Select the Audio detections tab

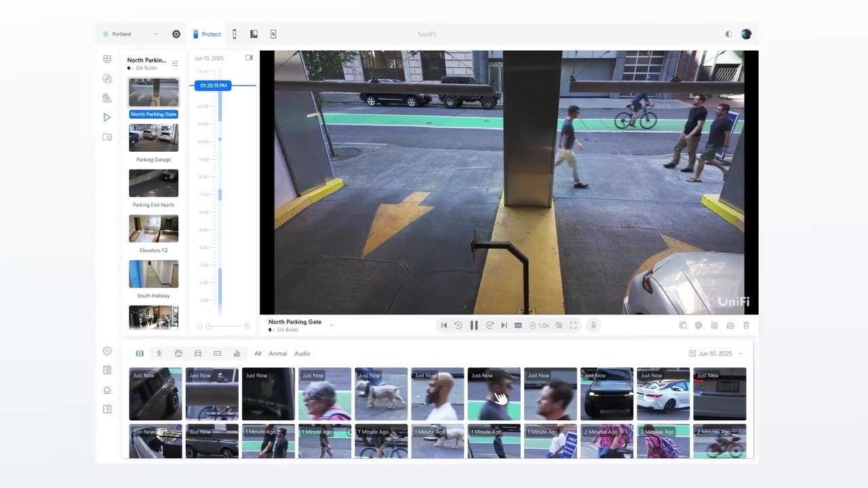[302, 353]
